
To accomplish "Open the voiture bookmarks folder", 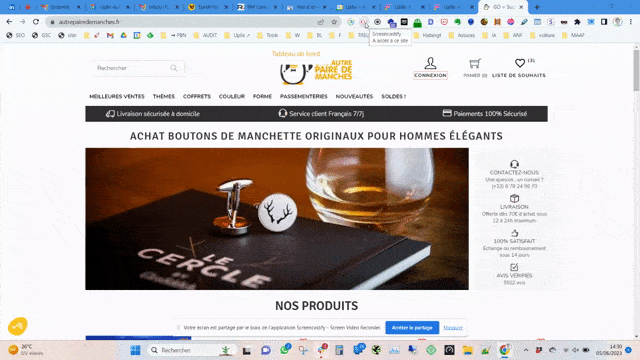I will point(542,36).
